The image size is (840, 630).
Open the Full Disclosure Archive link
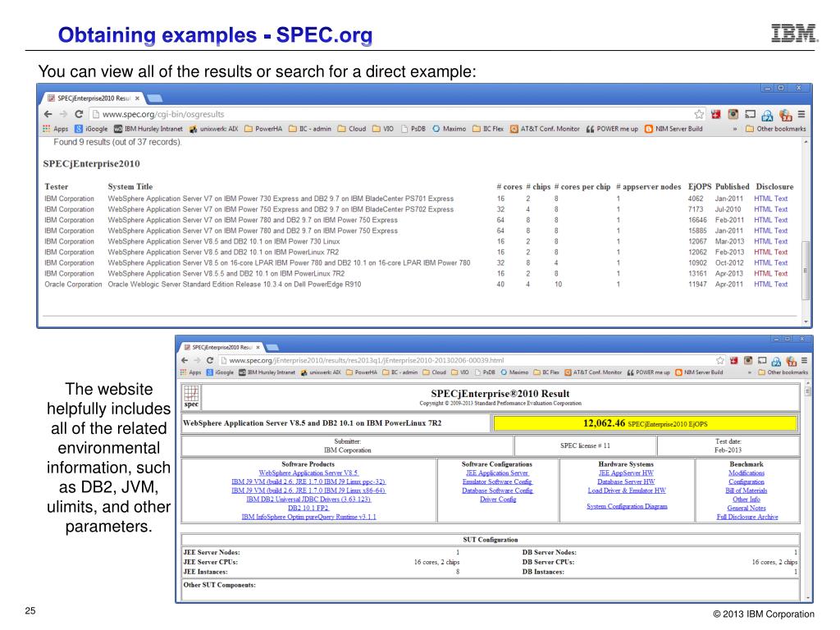tap(747, 517)
